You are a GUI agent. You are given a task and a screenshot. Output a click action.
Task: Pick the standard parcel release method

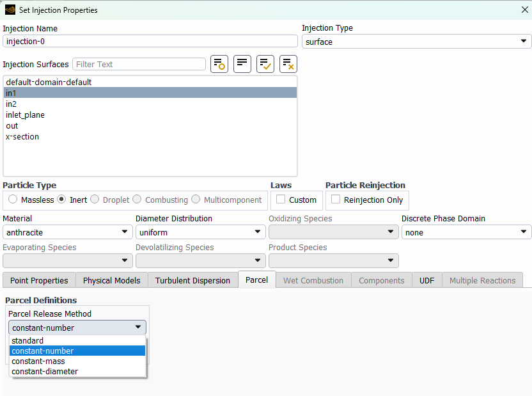pyautogui.click(x=27, y=341)
